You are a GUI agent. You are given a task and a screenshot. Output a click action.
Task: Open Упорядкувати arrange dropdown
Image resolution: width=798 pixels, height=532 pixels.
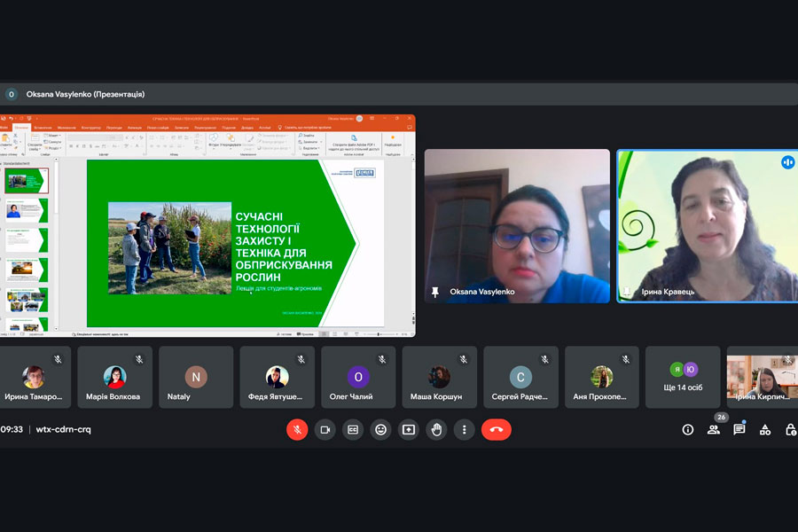(x=231, y=141)
